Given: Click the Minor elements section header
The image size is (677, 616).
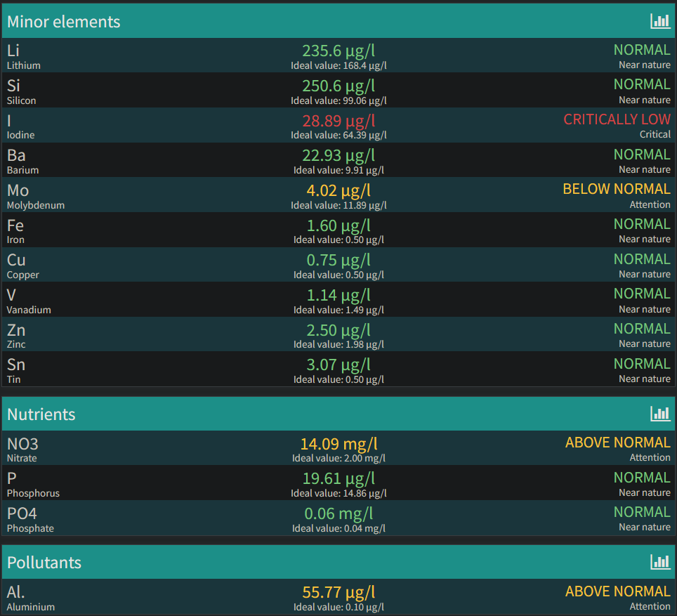Looking at the screenshot, I should 338,21.
